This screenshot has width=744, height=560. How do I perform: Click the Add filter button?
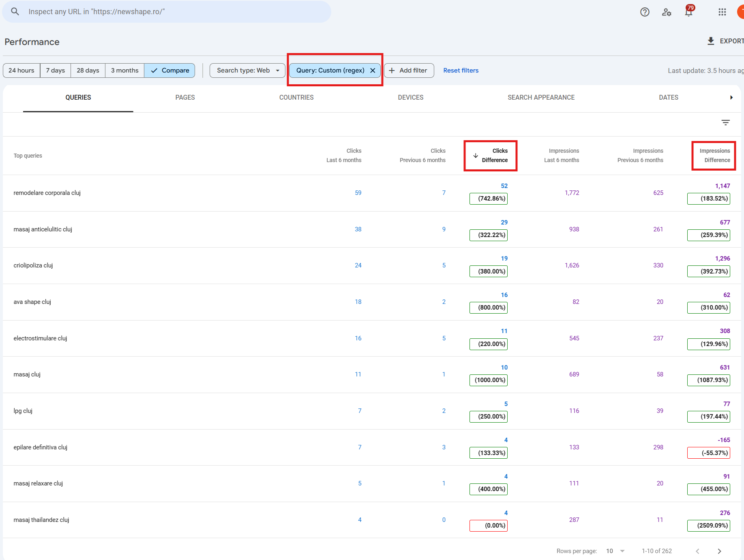pos(409,71)
